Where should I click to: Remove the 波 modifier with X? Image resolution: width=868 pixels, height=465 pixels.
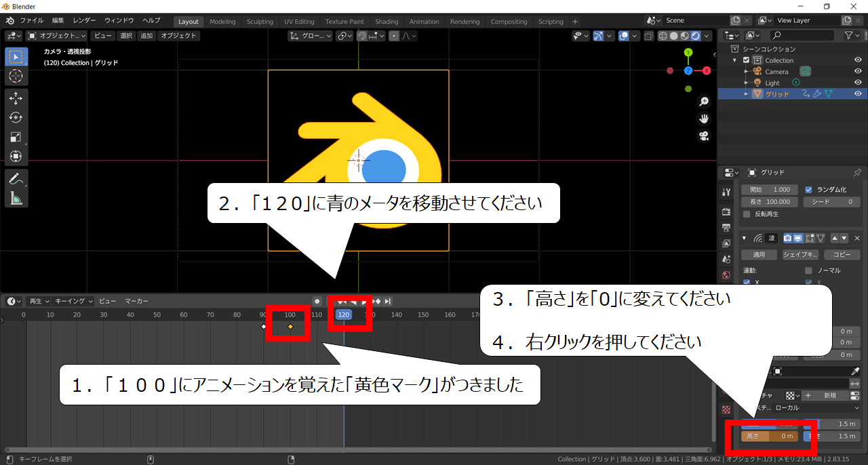pyautogui.click(x=856, y=238)
